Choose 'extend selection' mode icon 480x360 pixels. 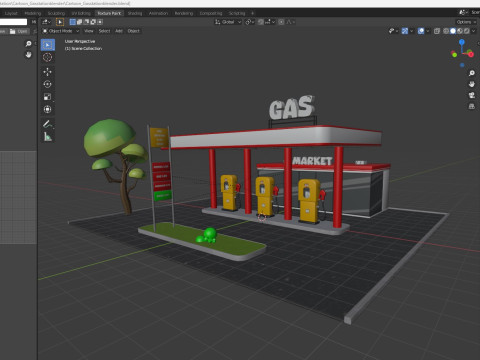[x=79, y=22]
